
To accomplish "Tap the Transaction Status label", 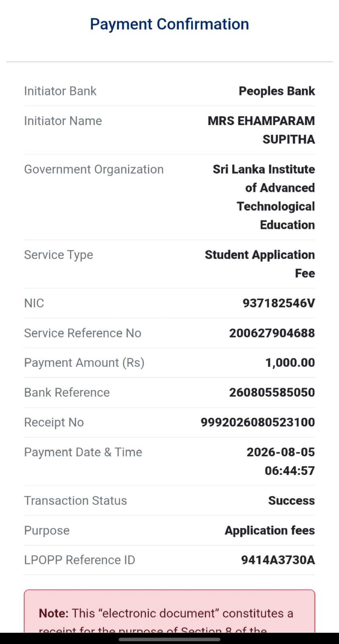I will coord(76,500).
